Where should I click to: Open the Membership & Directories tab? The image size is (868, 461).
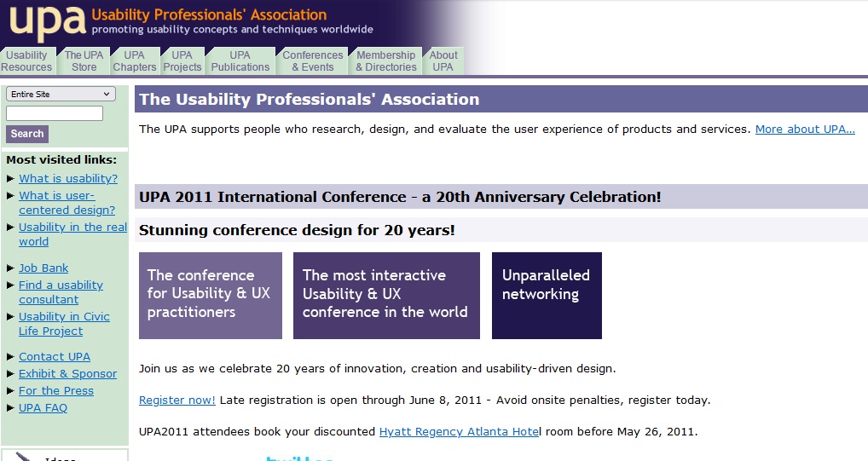tap(386, 61)
